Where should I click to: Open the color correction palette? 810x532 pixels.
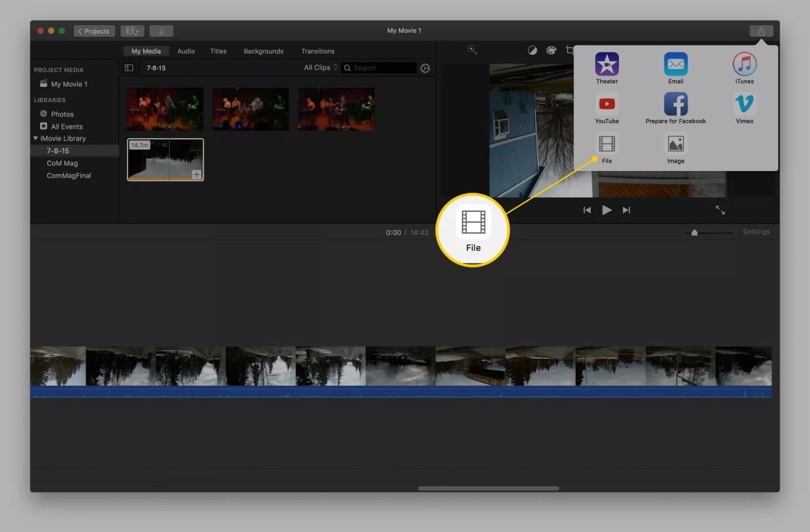tap(551, 50)
